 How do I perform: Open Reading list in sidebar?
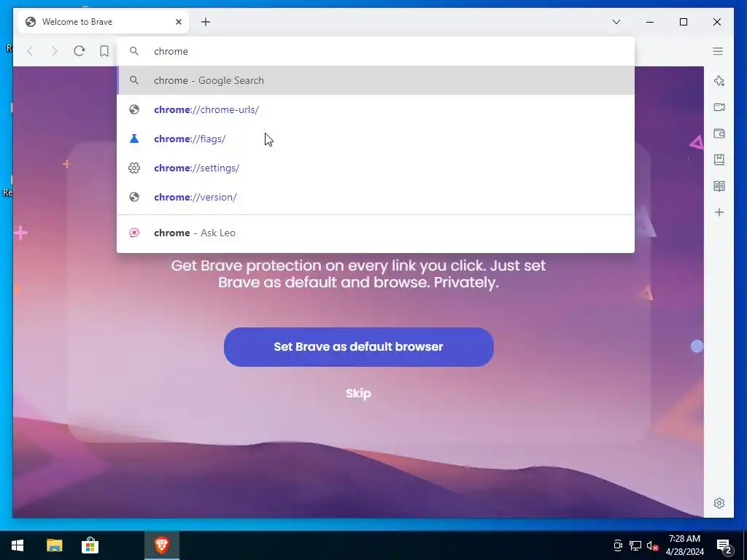coord(719,186)
